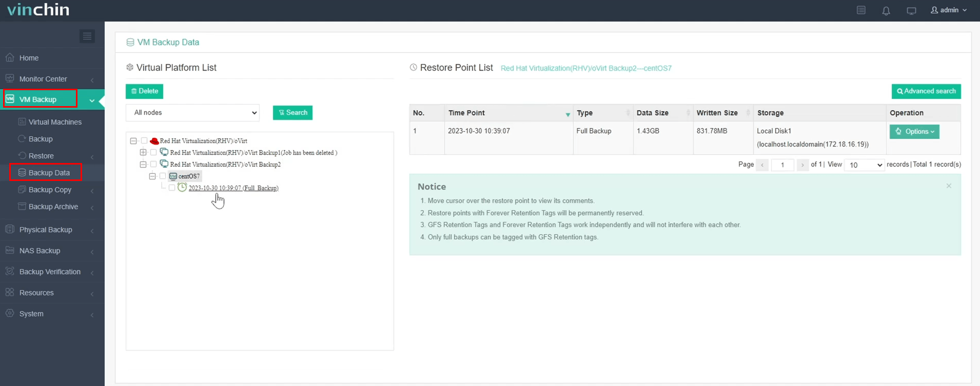Click the Monitor Center icon

(10, 78)
